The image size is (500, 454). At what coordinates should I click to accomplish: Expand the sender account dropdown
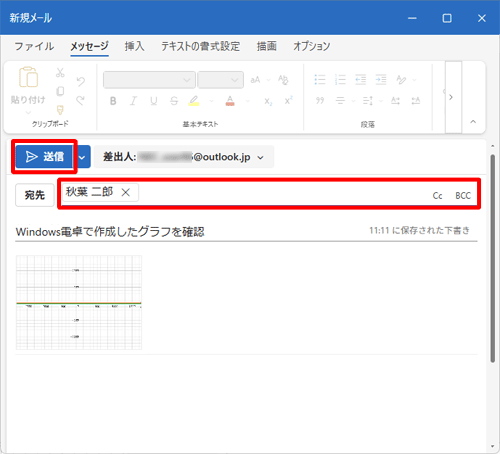(261, 157)
